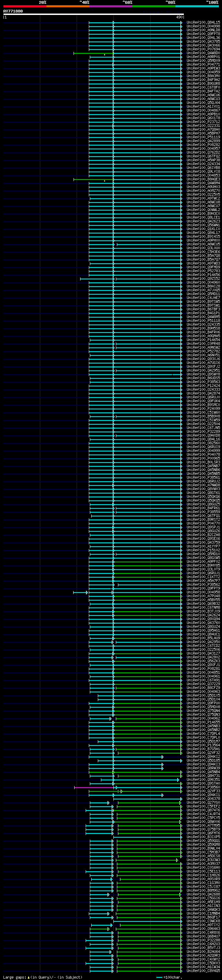Viewport: 222px width, 980px height.
Task: Open hit UniRef100_P08282
Action: tap(203, 145)
